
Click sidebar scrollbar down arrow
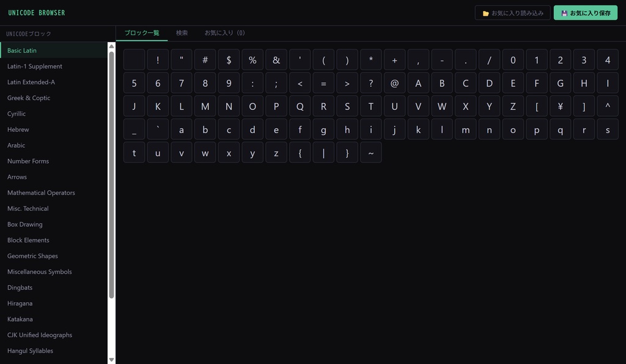pyautogui.click(x=111, y=360)
